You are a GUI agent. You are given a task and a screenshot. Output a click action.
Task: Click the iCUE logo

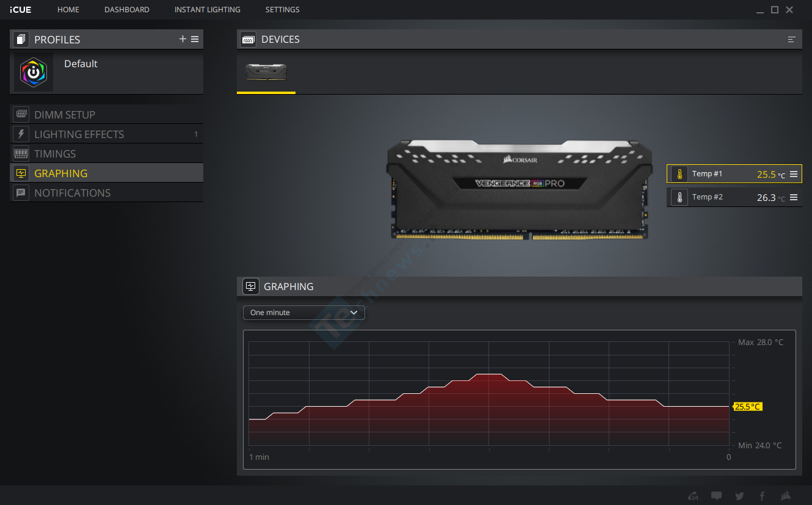point(20,10)
